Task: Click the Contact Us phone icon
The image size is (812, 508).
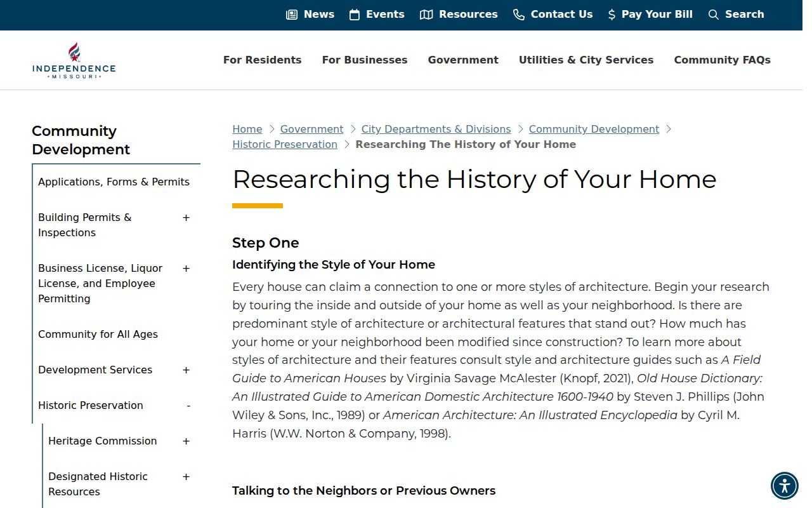Action: [519, 15]
